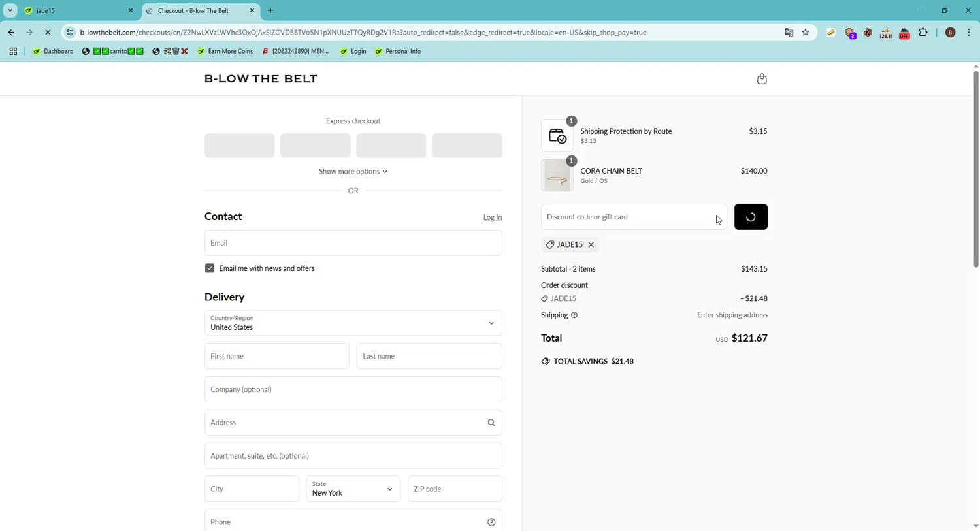Viewport: 980px width, 531px height.
Task: Open the B profile avatar
Action: [x=951, y=33]
